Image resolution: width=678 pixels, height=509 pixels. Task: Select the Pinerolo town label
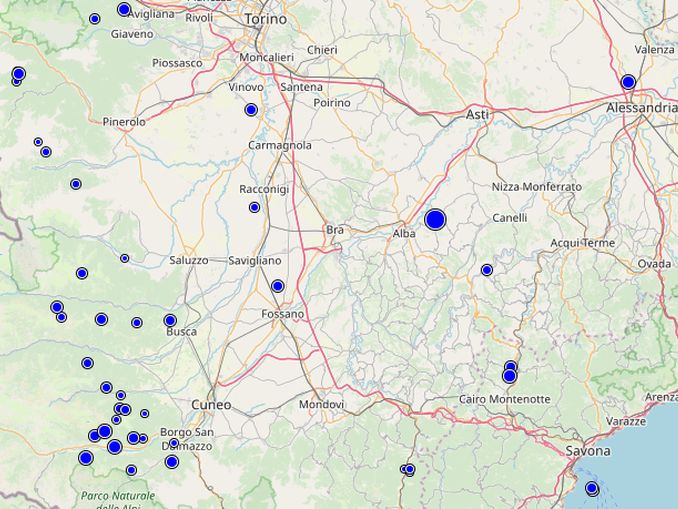[124, 122]
